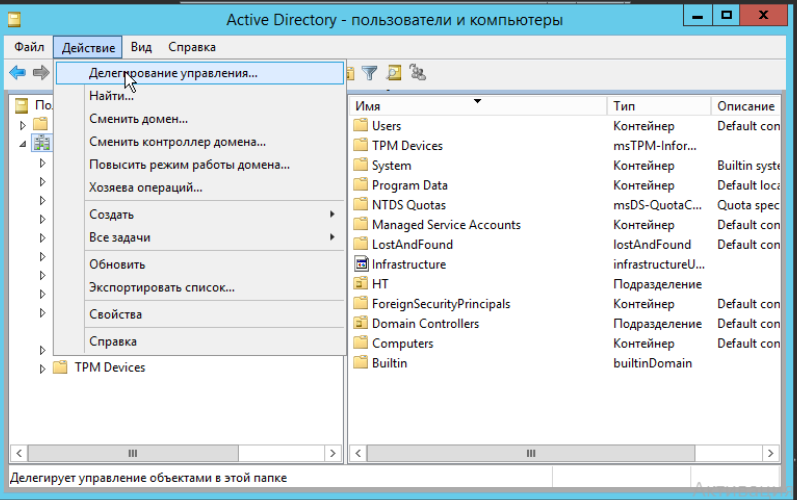Select the domain node icon in tree

(43, 143)
